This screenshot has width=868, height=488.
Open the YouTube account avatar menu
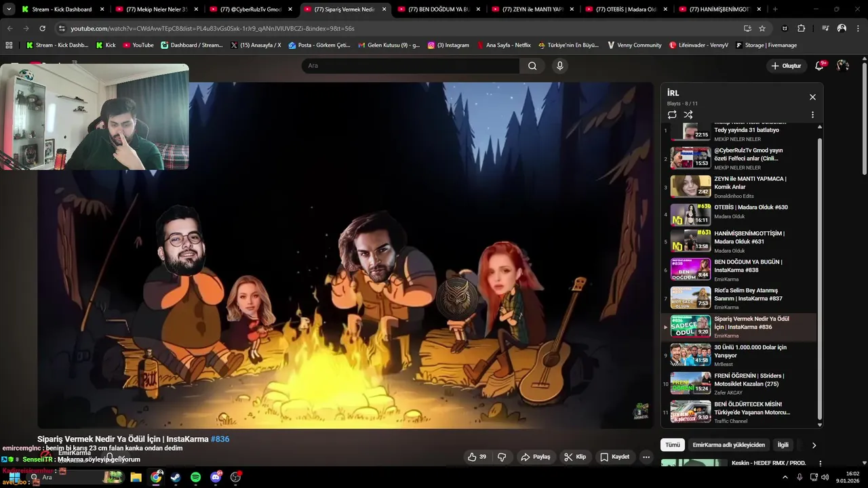click(843, 66)
